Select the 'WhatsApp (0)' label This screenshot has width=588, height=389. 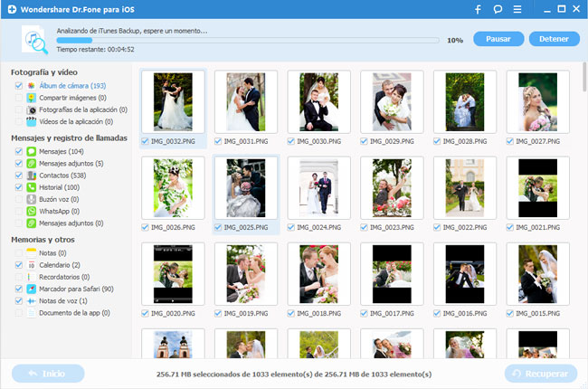(59, 212)
